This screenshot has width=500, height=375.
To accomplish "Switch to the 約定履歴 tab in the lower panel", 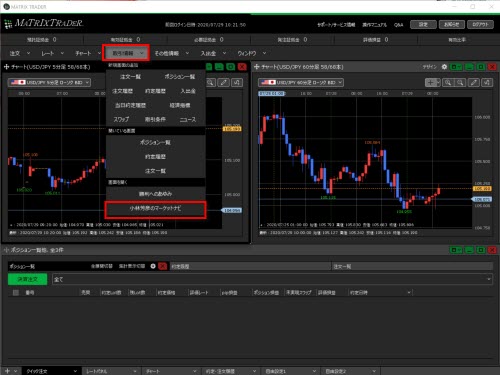I will tap(250, 266).
